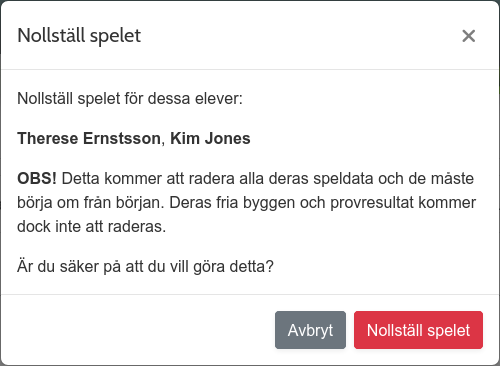500x366 pixels.
Task: Click the line Nollställ spelet för dessa elever
Action: (x=130, y=99)
